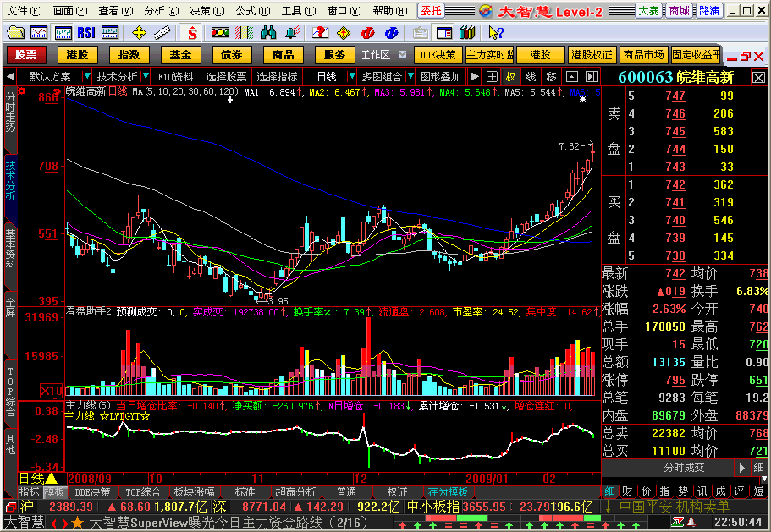Toggle the 线 button in chart toolbar
The image size is (771, 532).
coord(531,77)
